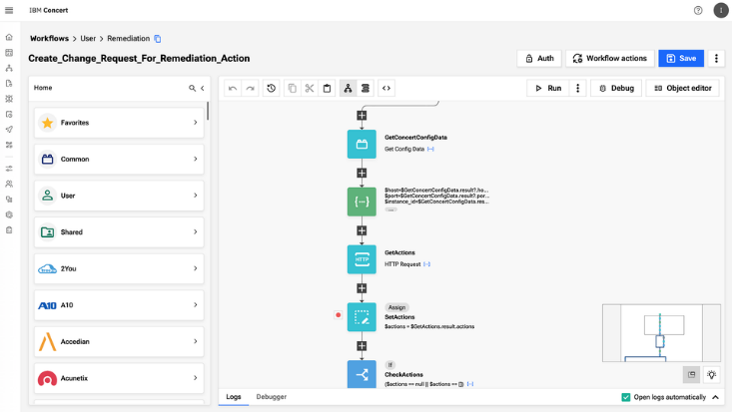Switch to the Debugger tab
This screenshot has width=732, height=412.
pos(271,397)
